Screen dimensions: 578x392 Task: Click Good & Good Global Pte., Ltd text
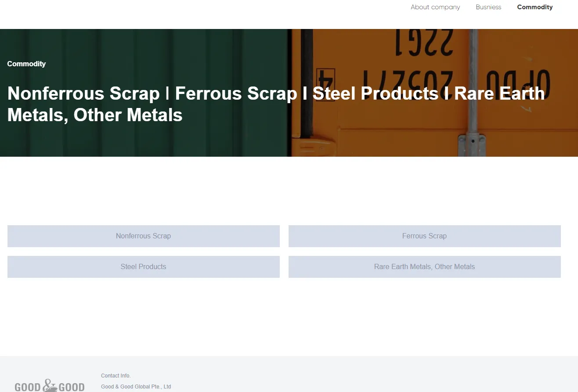point(136,387)
